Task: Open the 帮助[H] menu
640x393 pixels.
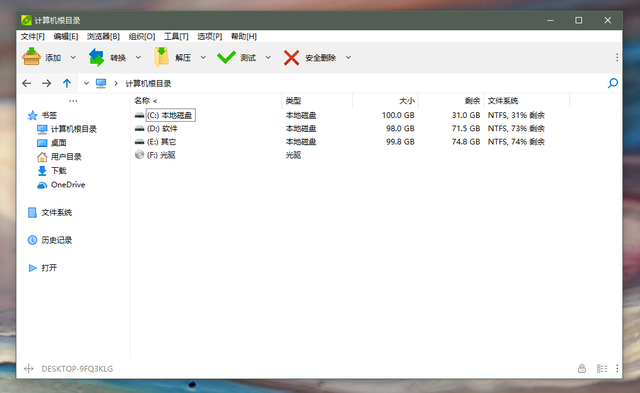Action: pyautogui.click(x=244, y=36)
